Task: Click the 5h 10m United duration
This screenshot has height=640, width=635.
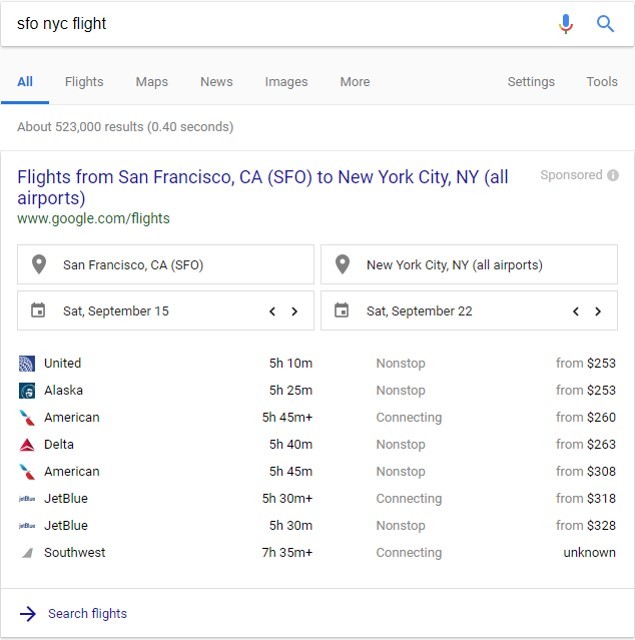Action: coord(291,363)
